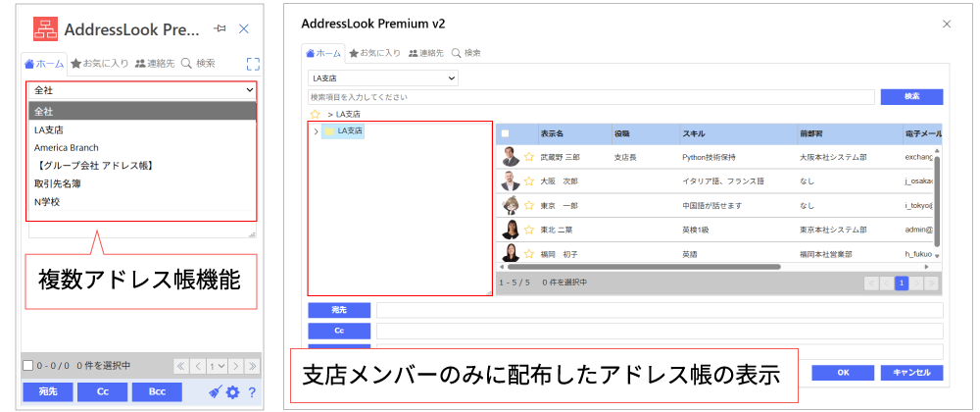980x412 pixels.
Task: Click the search keyword input field
Action: pos(590,97)
